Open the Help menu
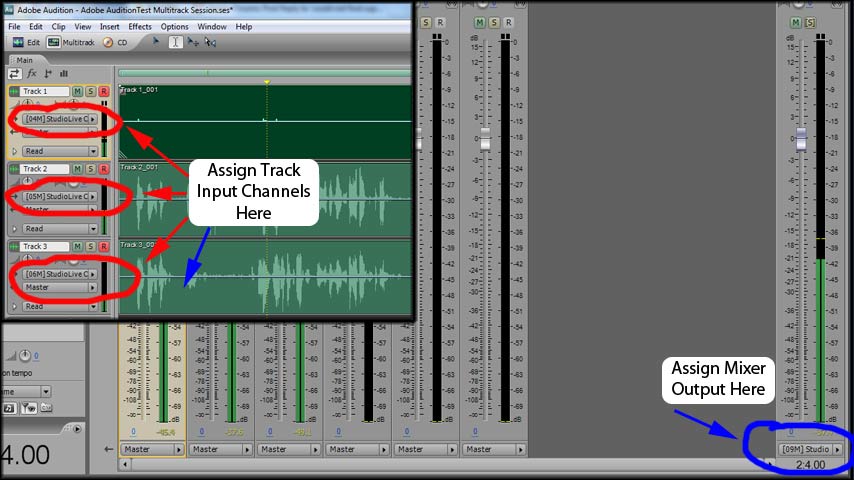This screenshot has width=854, height=480. (x=243, y=26)
